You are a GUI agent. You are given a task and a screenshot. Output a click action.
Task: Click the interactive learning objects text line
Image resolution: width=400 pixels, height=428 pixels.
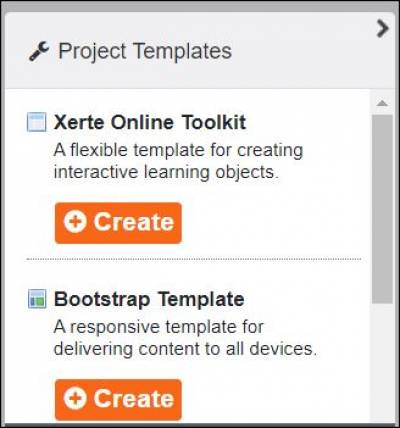pyautogui.click(x=166, y=173)
